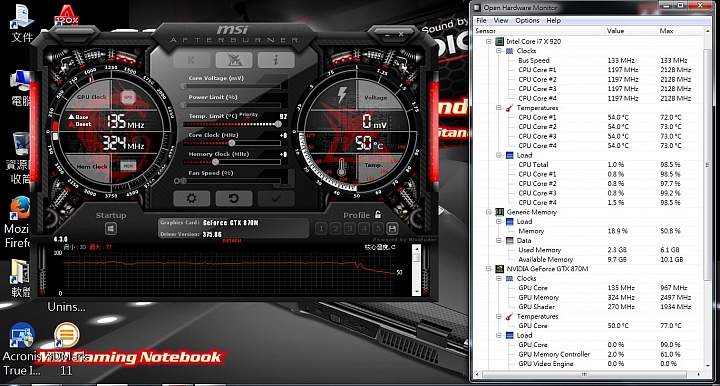Screen dimensions: 720x386
Task: Adjust the Core Clock (MHz) slider
Action: (x=232, y=143)
